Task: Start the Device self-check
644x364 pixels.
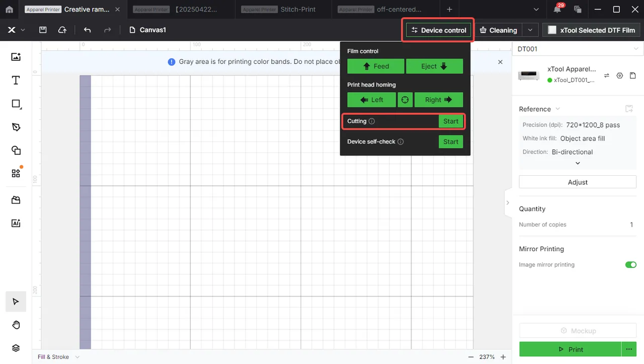Action: (x=451, y=142)
